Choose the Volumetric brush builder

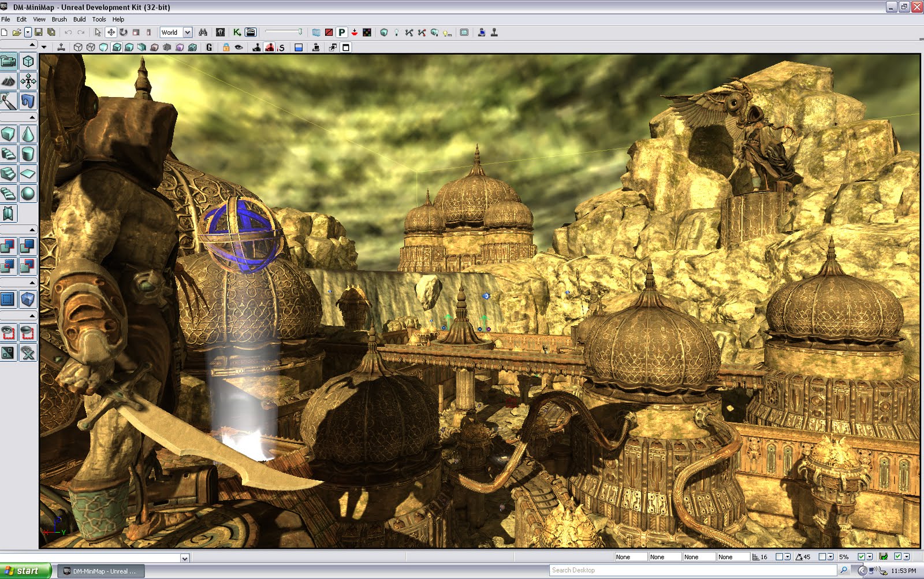point(9,214)
